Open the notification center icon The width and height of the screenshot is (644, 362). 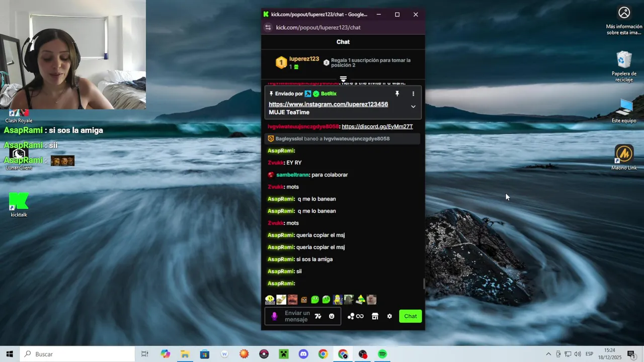(x=631, y=354)
